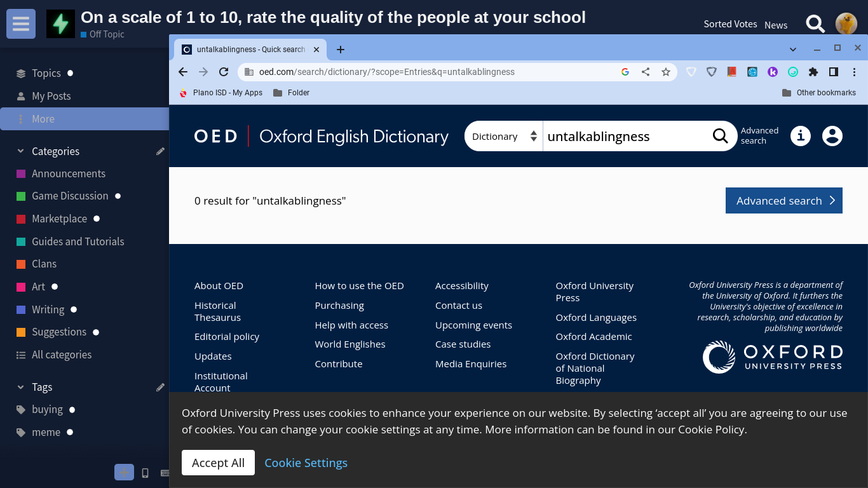Open the Folder bookmark

(291, 93)
